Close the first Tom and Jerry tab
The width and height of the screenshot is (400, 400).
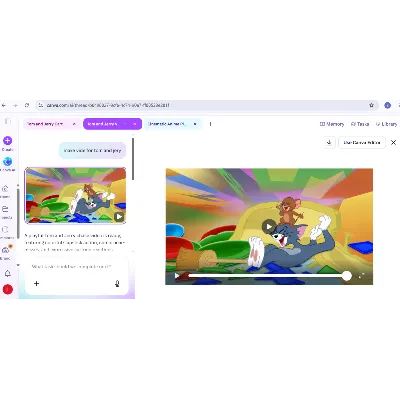click(x=74, y=124)
